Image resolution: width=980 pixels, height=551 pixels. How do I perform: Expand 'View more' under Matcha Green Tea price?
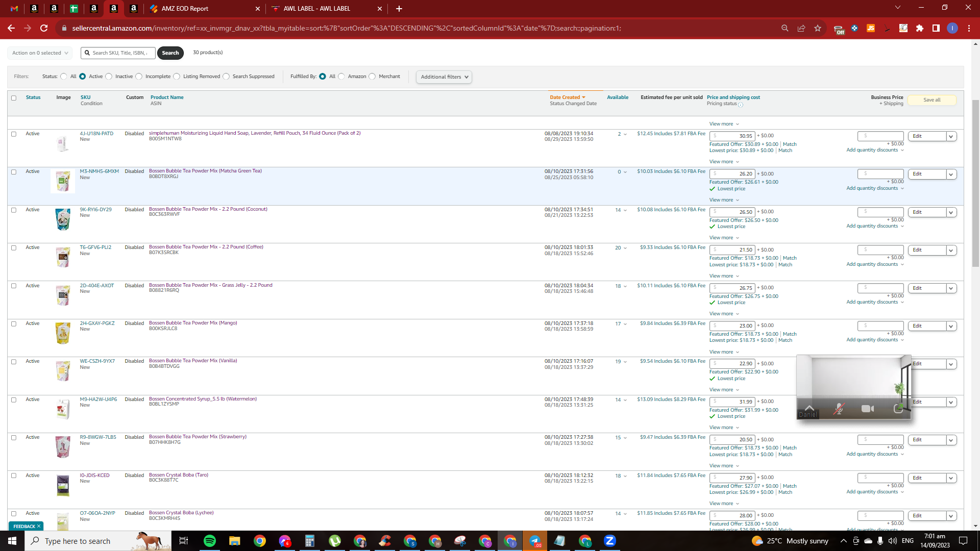coord(724,200)
